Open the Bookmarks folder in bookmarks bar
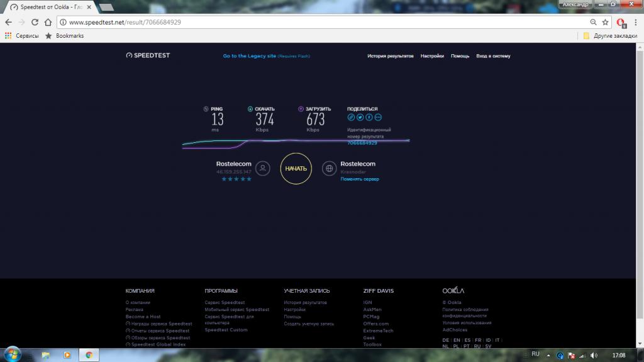This screenshot has width=644, height=362. [x=65, y=36]
